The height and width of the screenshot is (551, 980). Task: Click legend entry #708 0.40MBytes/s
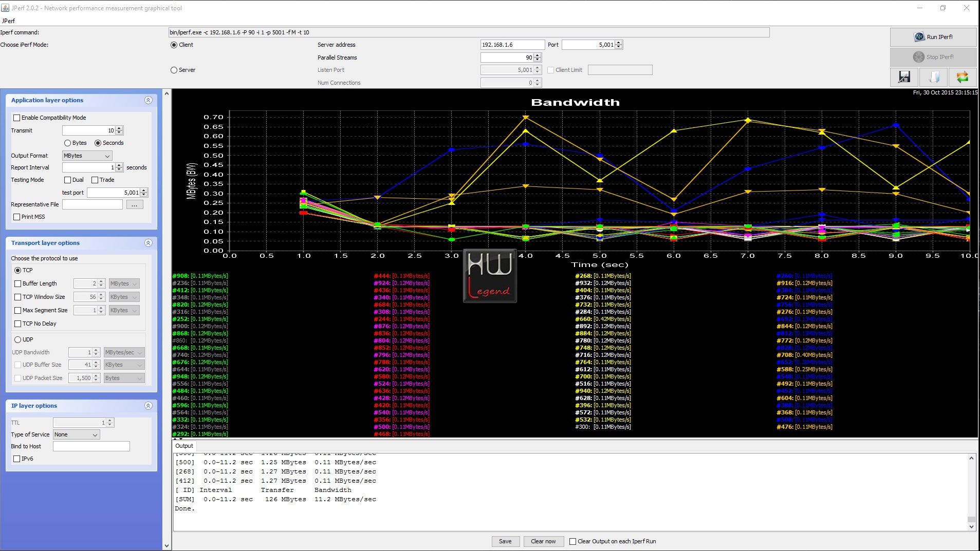coord(804,355)
